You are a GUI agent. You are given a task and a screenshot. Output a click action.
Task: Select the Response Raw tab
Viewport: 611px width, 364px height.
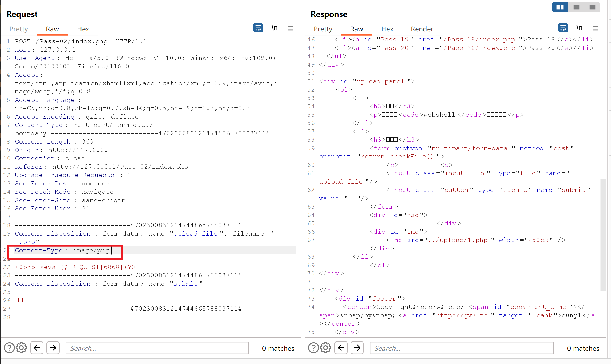click(357, 29)
